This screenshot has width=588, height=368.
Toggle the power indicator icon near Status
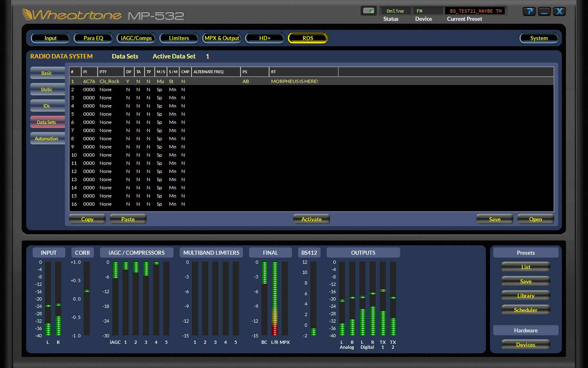point(369,11)
